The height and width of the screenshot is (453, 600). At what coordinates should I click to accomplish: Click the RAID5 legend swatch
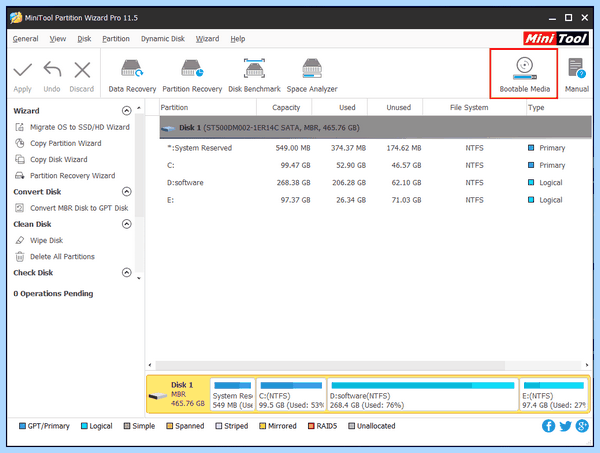[x=311, y=426]
